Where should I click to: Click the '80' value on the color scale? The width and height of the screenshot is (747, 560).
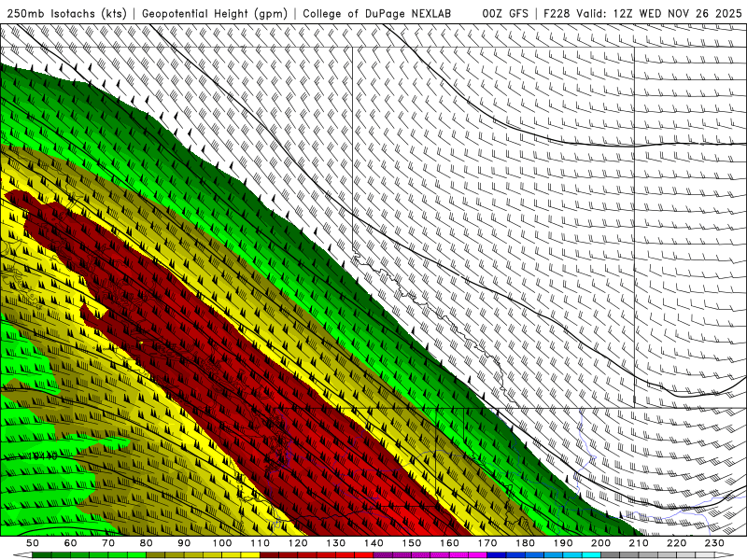[147, 543]
